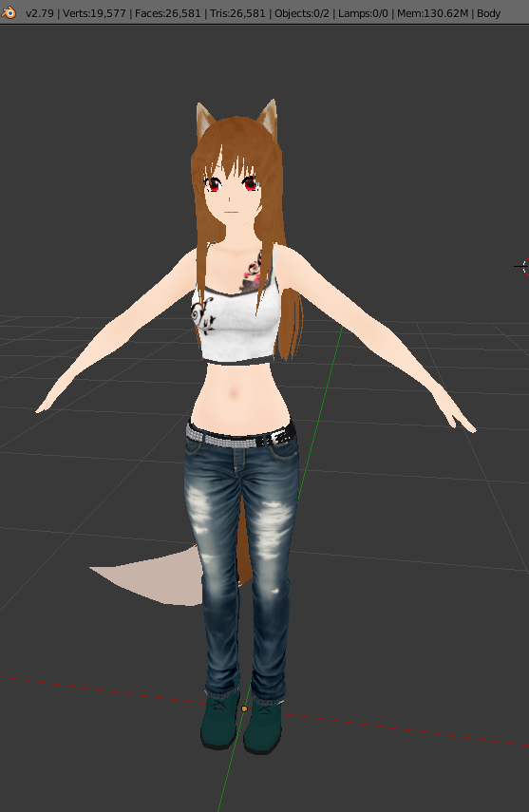
Task: Click the Verts:19,577 statistic
Action: click(x=94, y=13)
